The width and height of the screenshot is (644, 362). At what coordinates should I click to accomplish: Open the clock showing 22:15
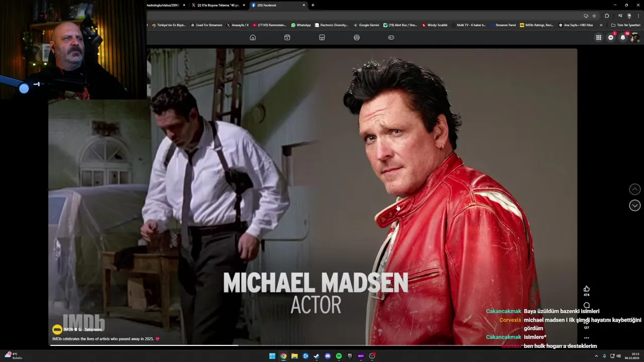[632, 356]
